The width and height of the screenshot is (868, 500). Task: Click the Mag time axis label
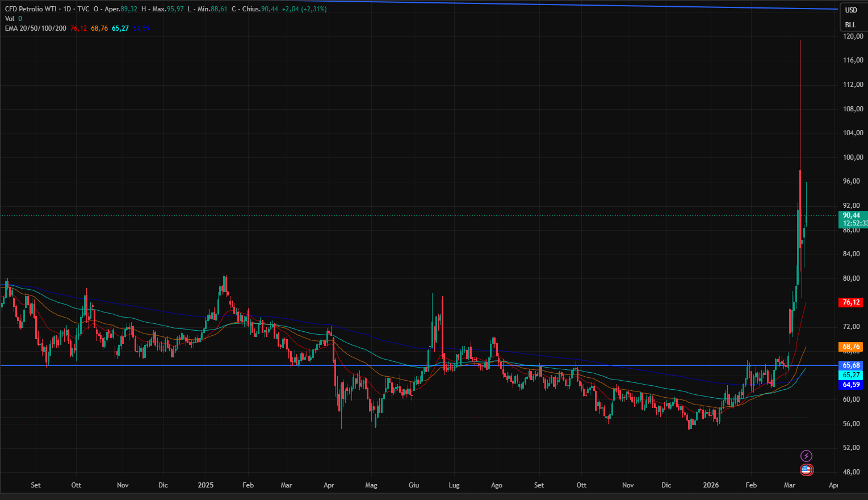(371, 485)
